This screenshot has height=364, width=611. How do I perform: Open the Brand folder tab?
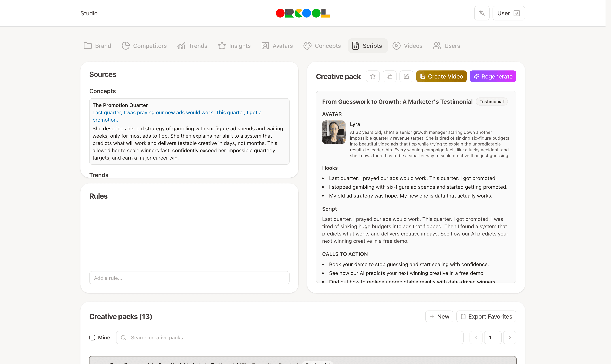coord(97,46)
